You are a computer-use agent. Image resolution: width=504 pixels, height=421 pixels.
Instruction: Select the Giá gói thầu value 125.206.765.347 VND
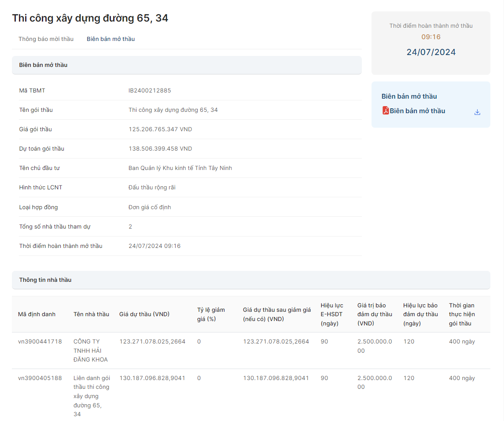click(x=160, y=129)
